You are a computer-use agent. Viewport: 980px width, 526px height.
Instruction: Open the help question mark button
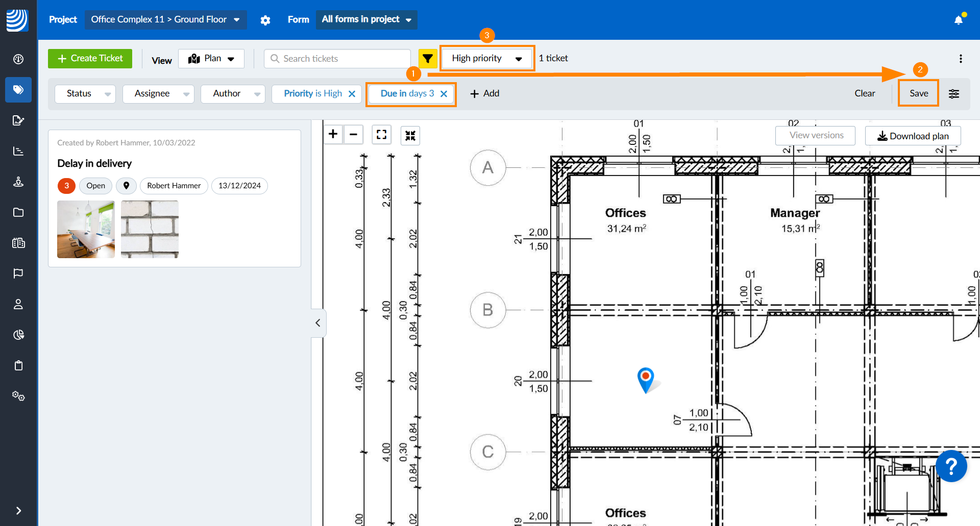point(951,466)
